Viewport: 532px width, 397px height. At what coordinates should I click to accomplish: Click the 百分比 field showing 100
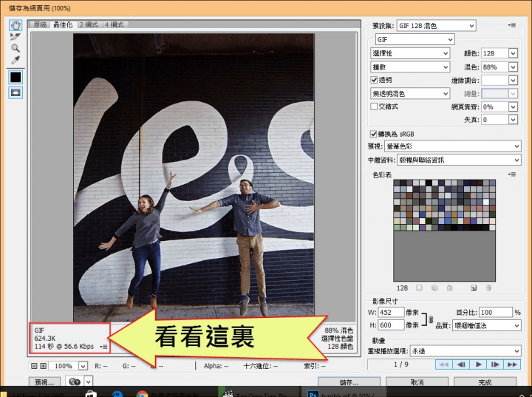[496, 313]
